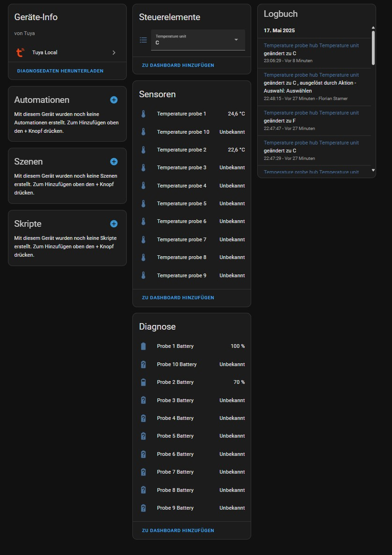The height and width of the screenshot is (555, 392).
Task: Add a new scene with Szenen plus icon
Action: point(114,161)
